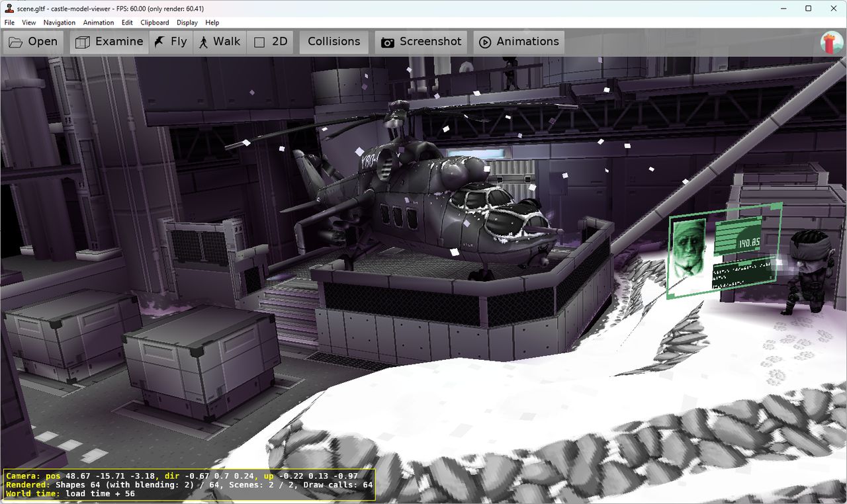Click the World time status line
Screen dimensions: 847x504
(x=70, y=494)
